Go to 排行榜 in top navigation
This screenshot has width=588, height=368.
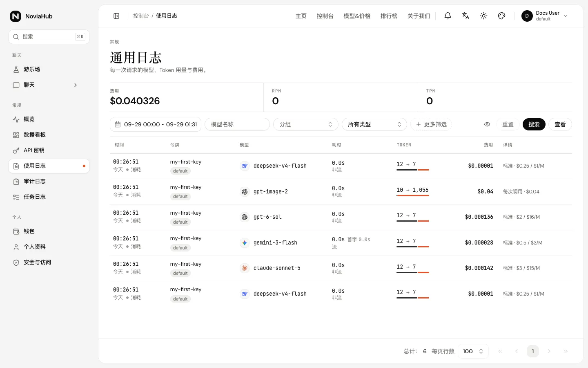[x=389, y=16]
